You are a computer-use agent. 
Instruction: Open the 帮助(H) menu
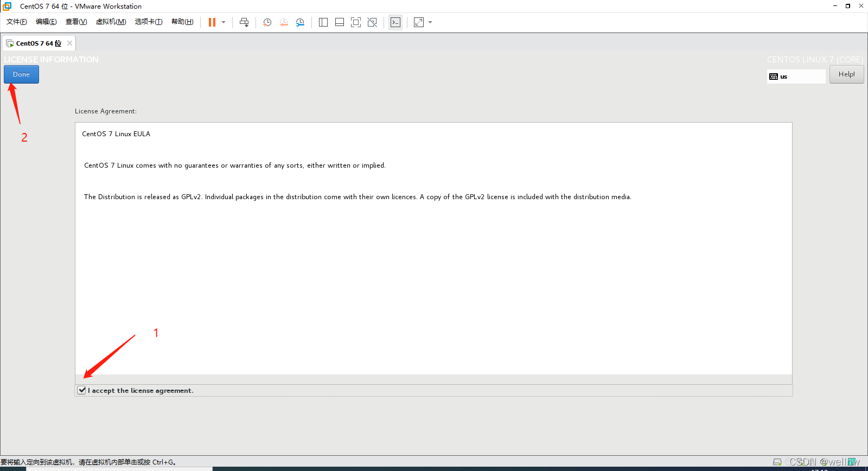point(182,22)
